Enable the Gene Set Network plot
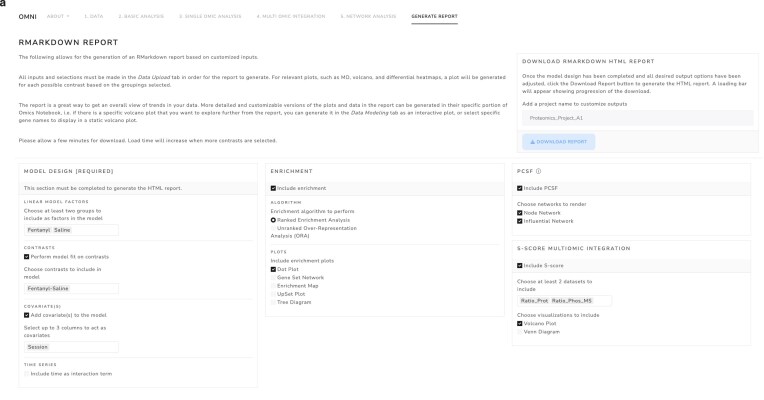Viewport: 764px width, 400px height. coord(273,278)
